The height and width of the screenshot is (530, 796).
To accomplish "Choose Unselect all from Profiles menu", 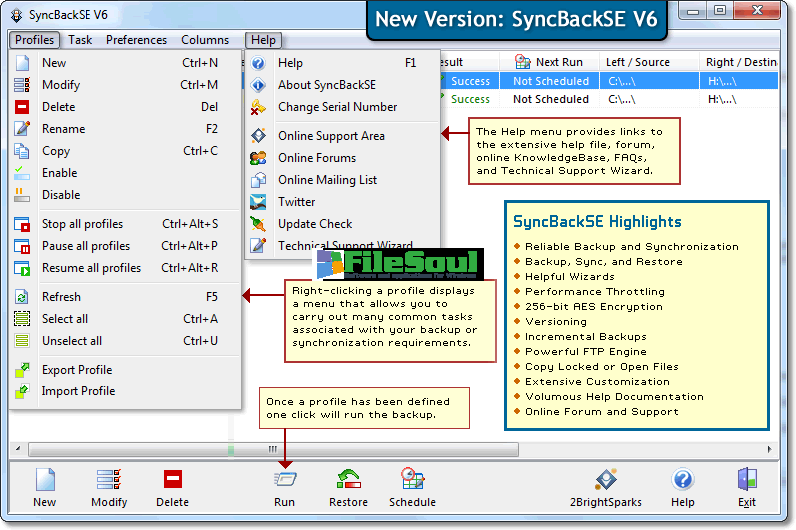I will tap(125, 341).
